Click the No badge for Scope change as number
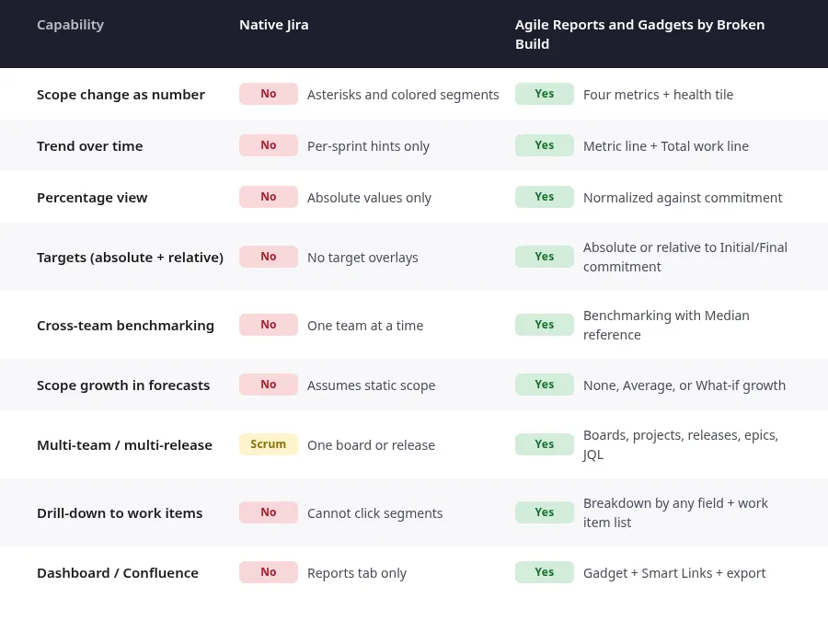 pos(269,94)
